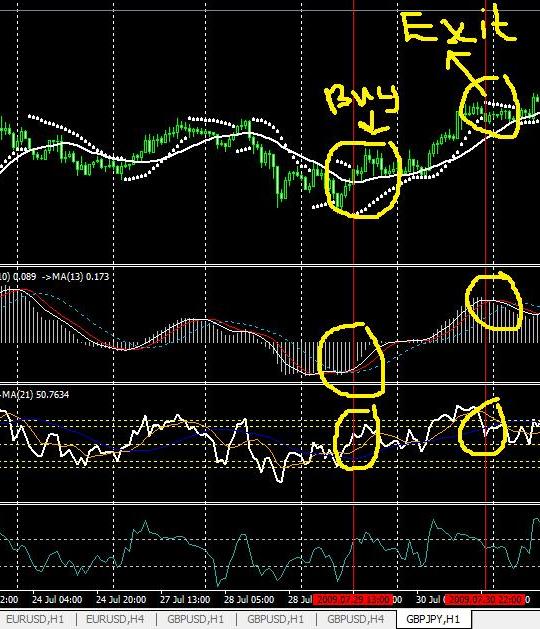Click the 27 Jul 13:00 time label
This screenshot has width=540, height=629.
(185, 600)
